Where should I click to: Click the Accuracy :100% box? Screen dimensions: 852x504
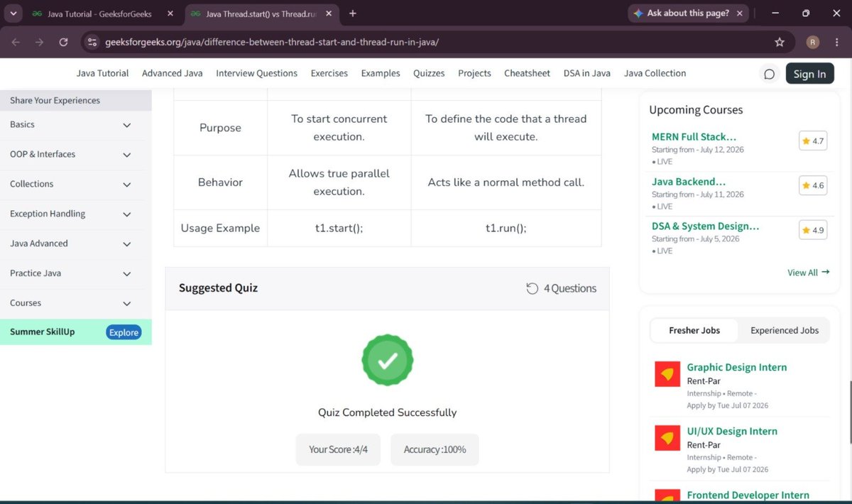[x=435, y=449]
